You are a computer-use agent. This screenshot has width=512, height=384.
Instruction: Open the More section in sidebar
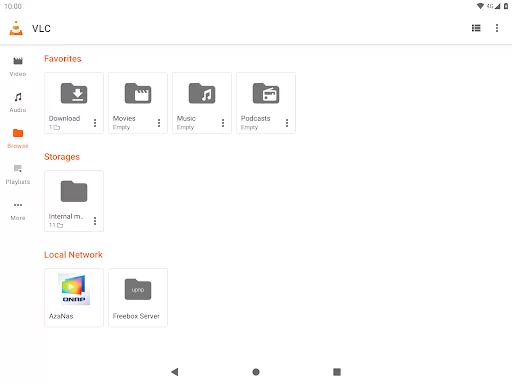[x=18, y=210]
